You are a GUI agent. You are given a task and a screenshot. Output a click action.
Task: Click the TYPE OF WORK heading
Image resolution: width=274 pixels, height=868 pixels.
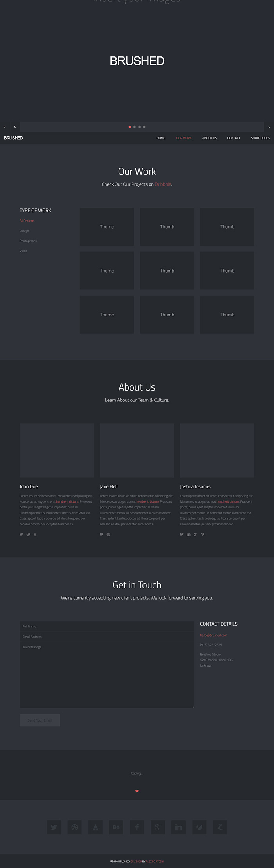coord(36,210)
